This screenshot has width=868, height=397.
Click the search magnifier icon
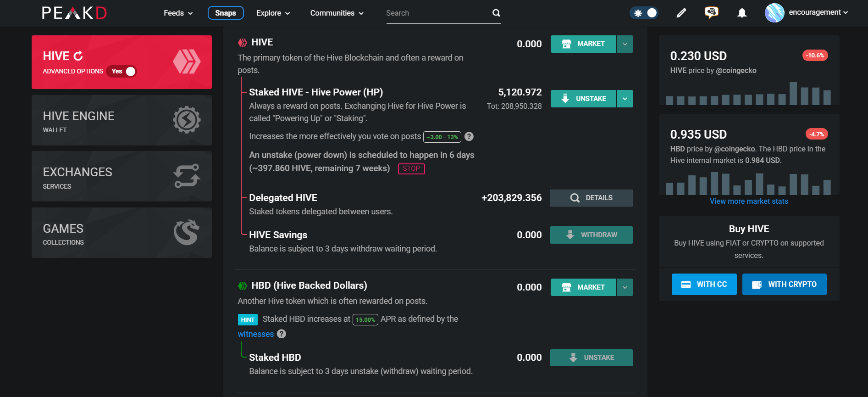(x=496, y=13)
